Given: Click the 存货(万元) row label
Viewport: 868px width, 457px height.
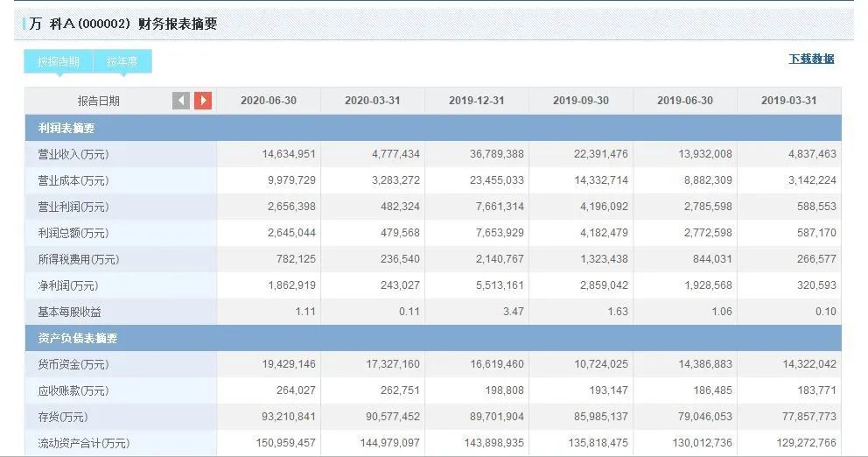Looking at the screenshot, I should tap(62, 417).
